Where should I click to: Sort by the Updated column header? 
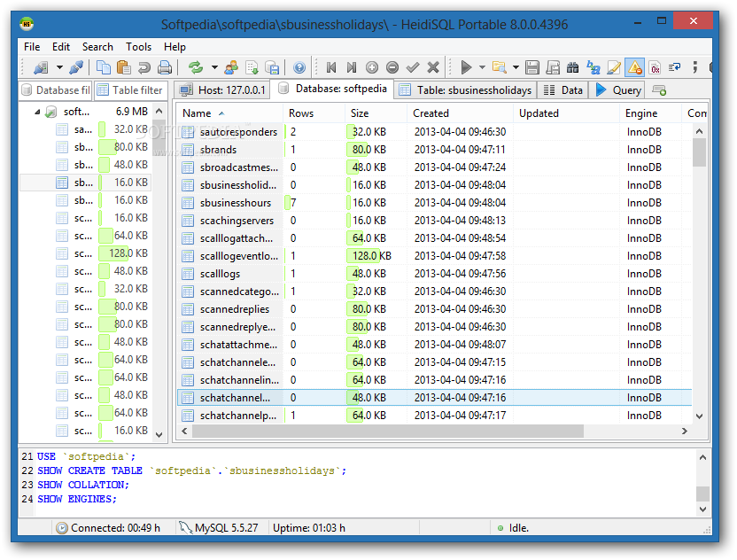click(x=566, y=113)
